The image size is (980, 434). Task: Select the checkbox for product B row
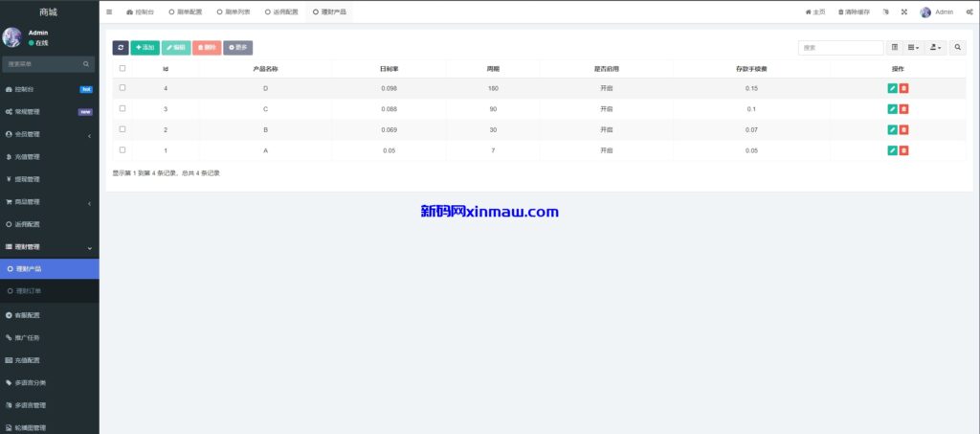122,128
